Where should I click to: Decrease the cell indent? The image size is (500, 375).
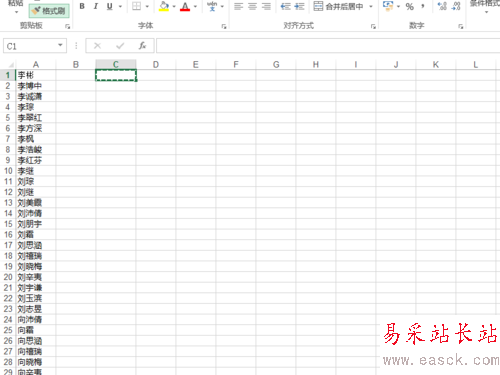285,6
